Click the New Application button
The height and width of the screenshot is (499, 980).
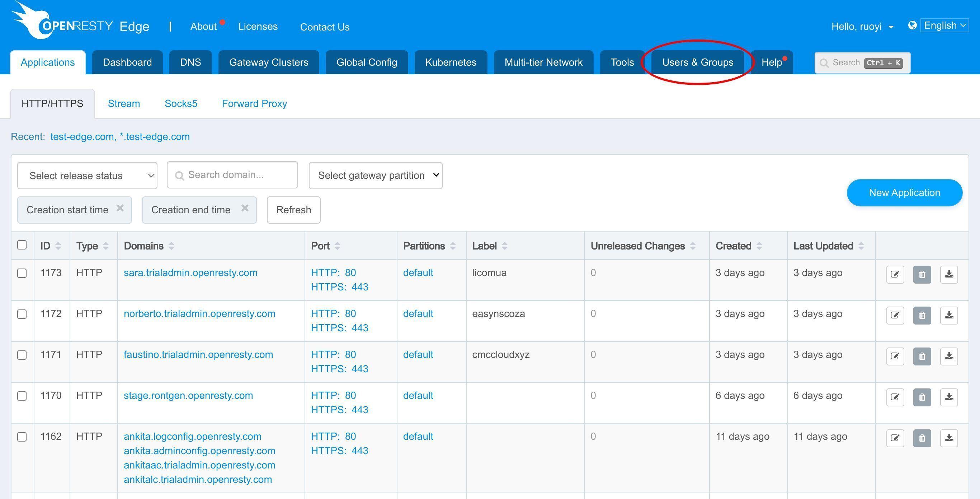click(x=904, y=192)
